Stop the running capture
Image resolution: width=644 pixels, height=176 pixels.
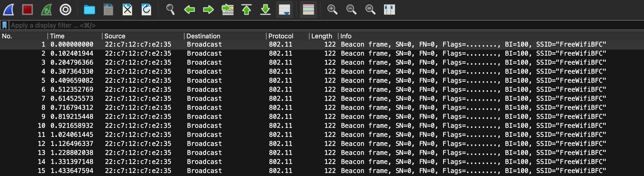tap(27, 10)
